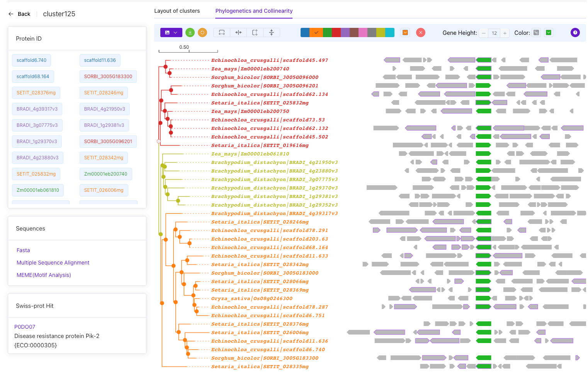588x379 pixels.
Task: Click the compress horizontally icon
Action: (238, 33)
